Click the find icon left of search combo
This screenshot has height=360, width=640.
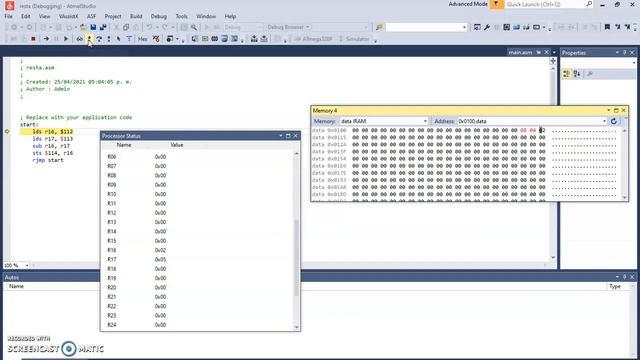coord(379,27)
